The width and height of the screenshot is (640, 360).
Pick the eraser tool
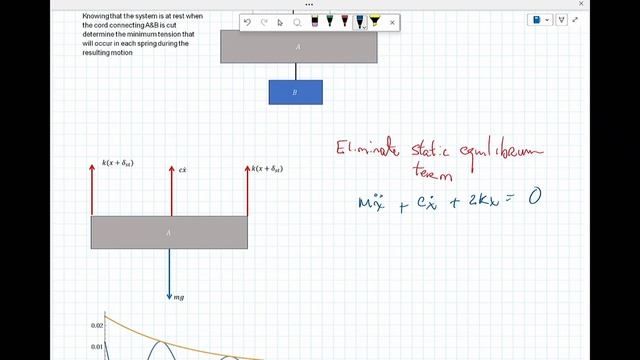[x=314, y=22]
